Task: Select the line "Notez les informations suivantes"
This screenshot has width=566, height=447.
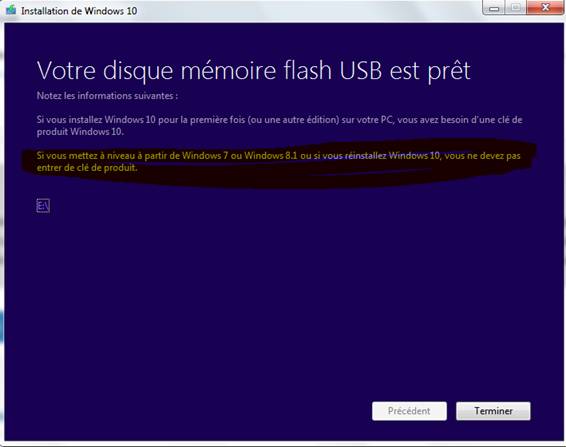Action: point(107,96)
